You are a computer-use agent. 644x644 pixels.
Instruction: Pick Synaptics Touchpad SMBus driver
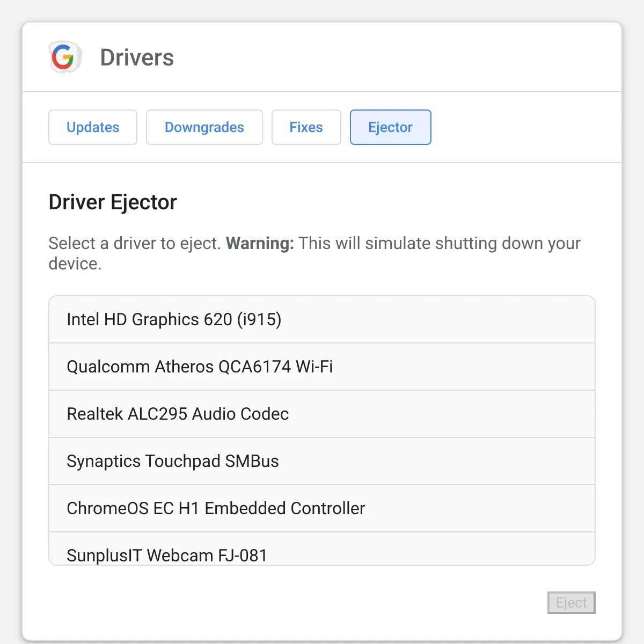pyautogui.click(x=322, y=462)
